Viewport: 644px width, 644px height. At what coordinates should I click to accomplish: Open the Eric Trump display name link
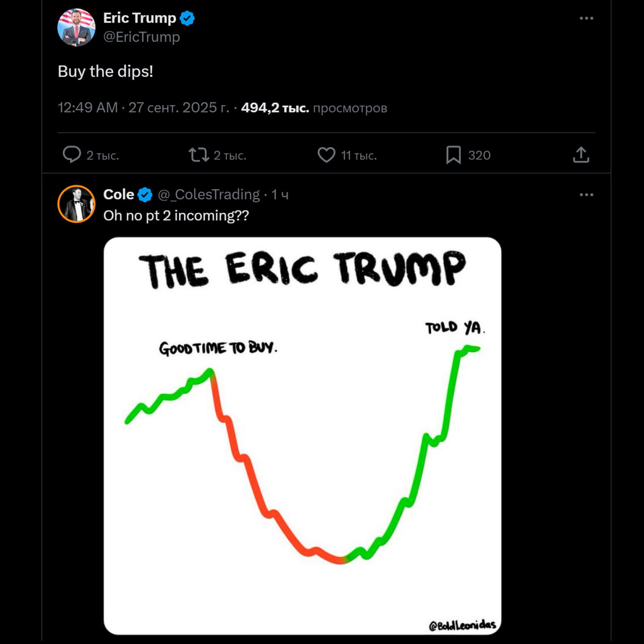coord(139,18)
